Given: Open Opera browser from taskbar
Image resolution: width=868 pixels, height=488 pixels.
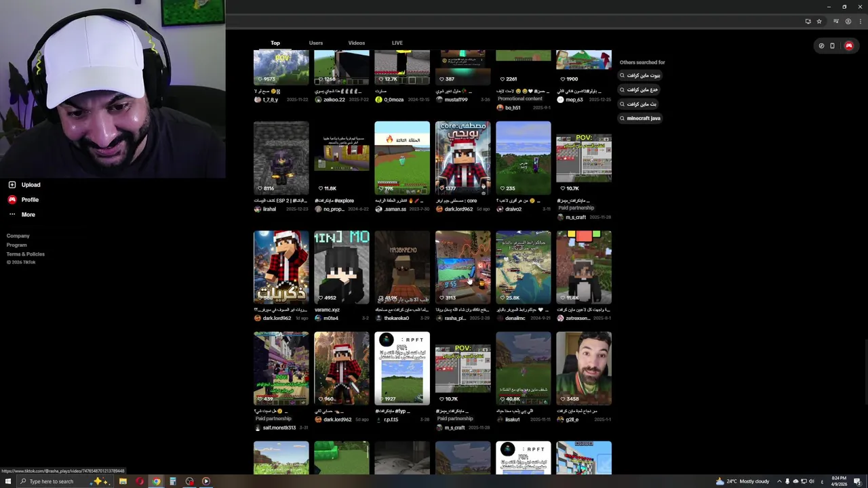Looking at the screenshot, I should tap(140, 481).
